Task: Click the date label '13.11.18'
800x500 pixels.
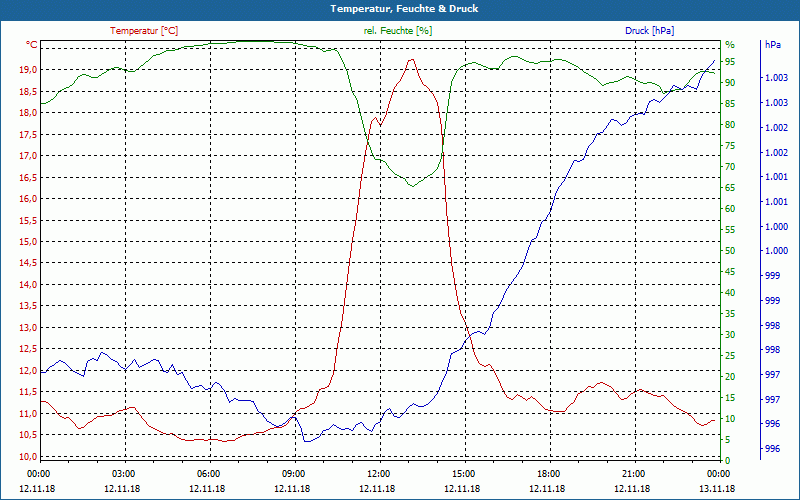Action: 717,488
